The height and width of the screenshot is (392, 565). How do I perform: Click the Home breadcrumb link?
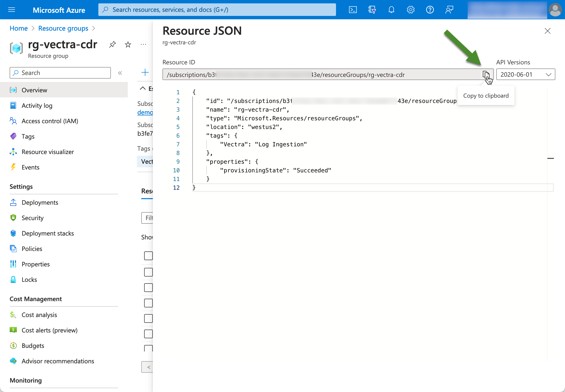(x=19, y=28)
